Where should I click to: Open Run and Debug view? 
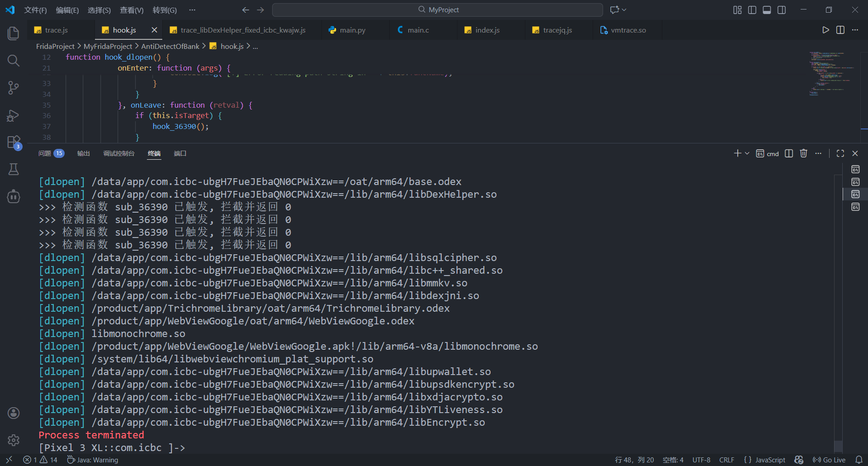[14, 115]
